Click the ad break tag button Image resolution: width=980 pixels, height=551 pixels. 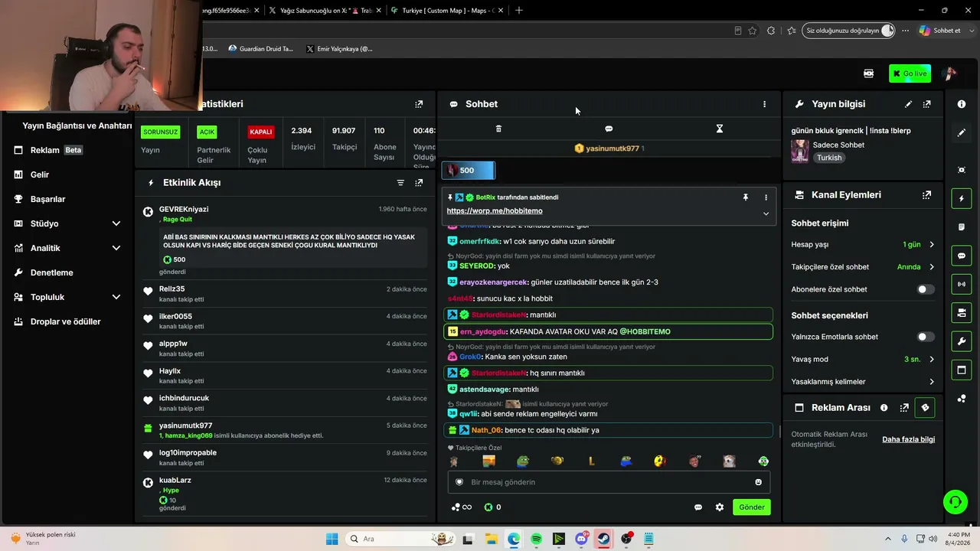(x=925, y=408)
